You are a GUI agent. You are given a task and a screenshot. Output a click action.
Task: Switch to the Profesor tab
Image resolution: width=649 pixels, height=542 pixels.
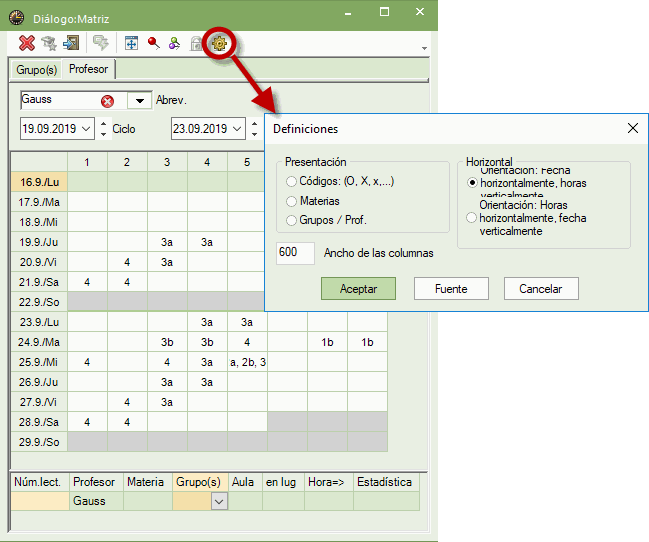tap(88, 69)
